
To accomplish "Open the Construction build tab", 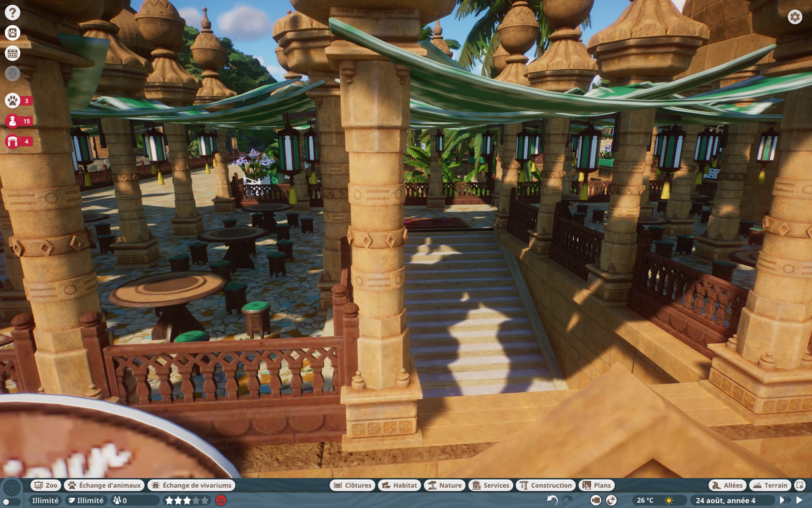I will (546, 485).
